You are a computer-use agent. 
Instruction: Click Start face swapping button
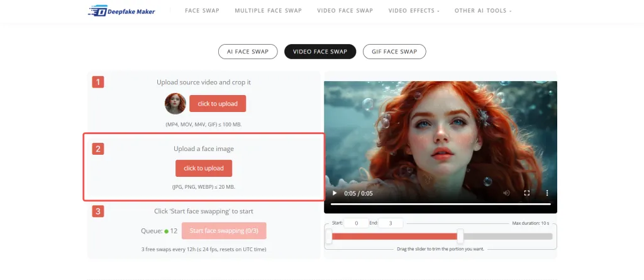coord(224,231)
